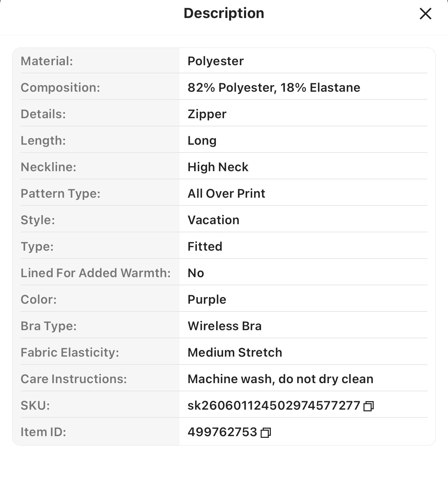Close the Description dialog
This screenshot has width=448, height=501.
pyautogui.click(x=425, y=14)
